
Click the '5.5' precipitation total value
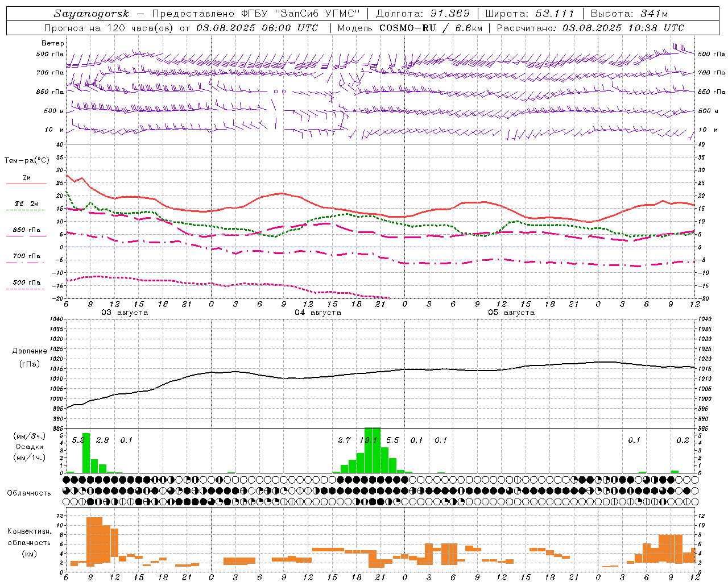click(392, 440)
